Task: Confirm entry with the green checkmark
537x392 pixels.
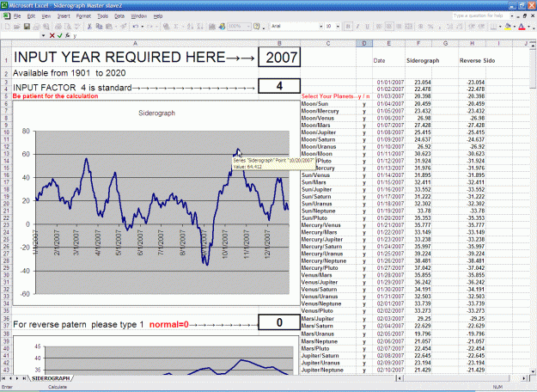Action: [59, 35]
